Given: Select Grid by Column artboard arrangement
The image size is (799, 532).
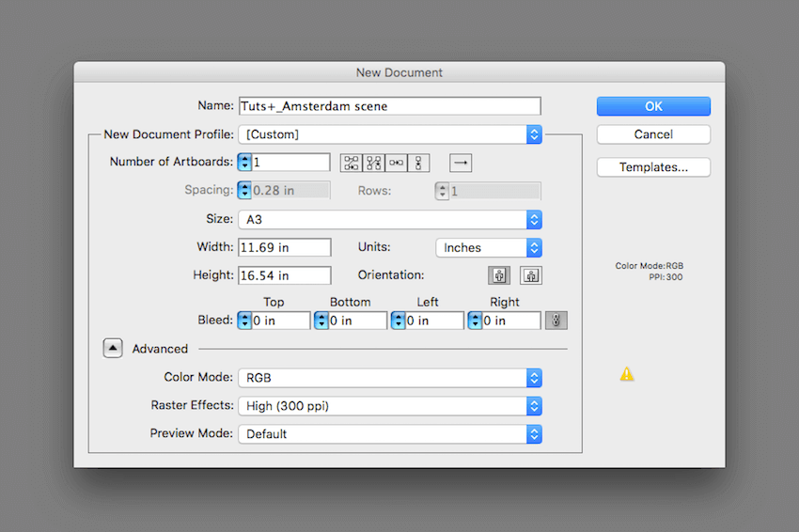Looking at the screenshot, I should tap(374, 163).
